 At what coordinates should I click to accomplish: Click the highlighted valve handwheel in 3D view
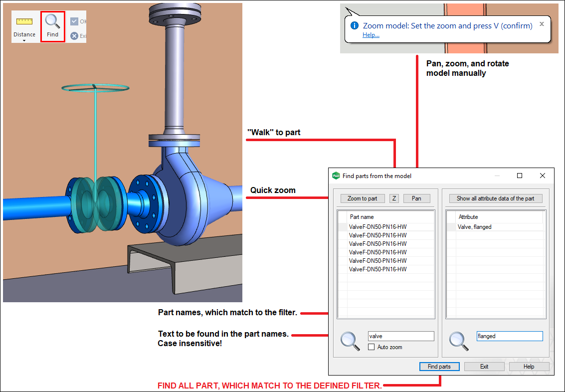pyautogui.click(x=95, y=88)
